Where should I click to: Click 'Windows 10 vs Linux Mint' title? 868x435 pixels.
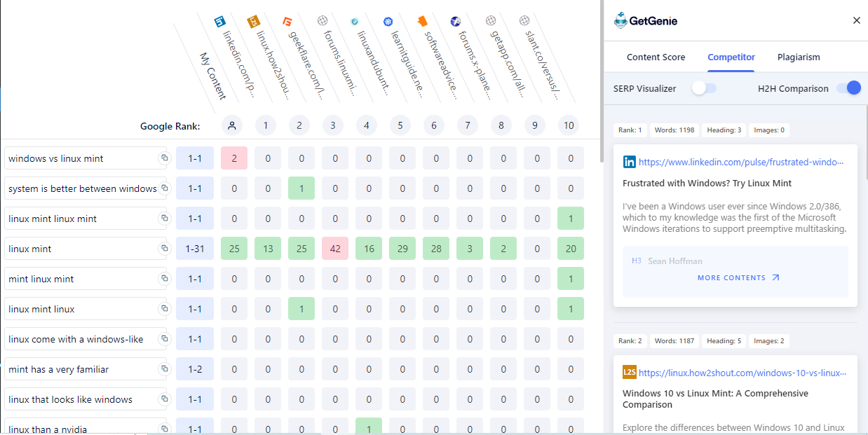[x=715, y=399]
